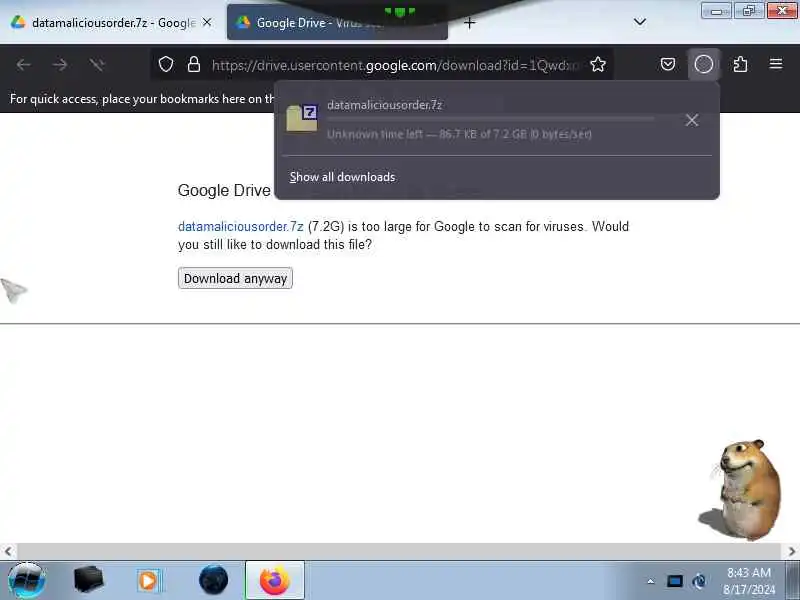Viewport: 800px width, 600px height.
Task: Expand the list all tabs chevron
Action: (640, 22)
